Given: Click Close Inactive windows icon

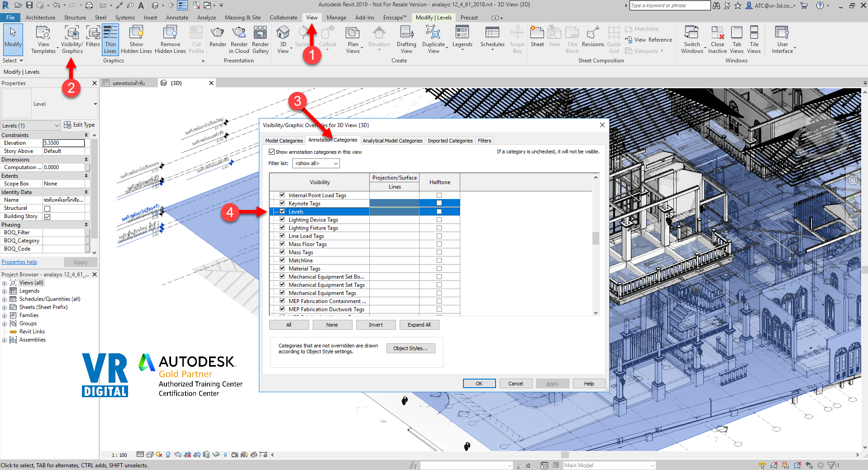Looking at the screenshot, I should [717, 39].
